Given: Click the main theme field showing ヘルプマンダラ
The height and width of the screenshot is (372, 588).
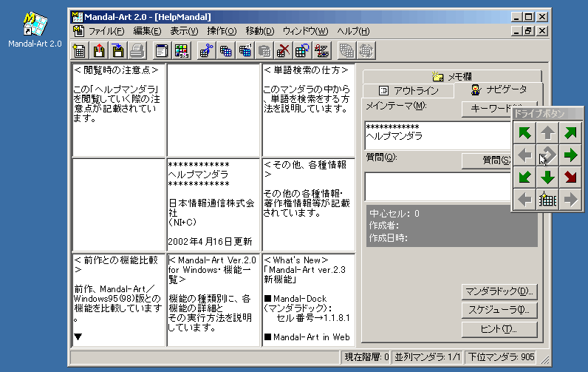Looking at the screenshot, I should 437,135.
